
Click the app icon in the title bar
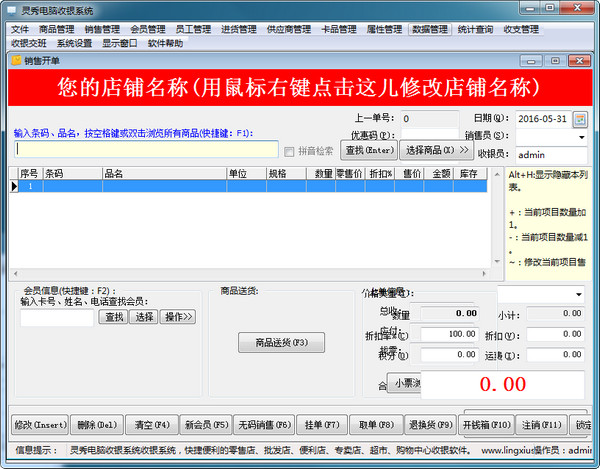tap(11, 8)
